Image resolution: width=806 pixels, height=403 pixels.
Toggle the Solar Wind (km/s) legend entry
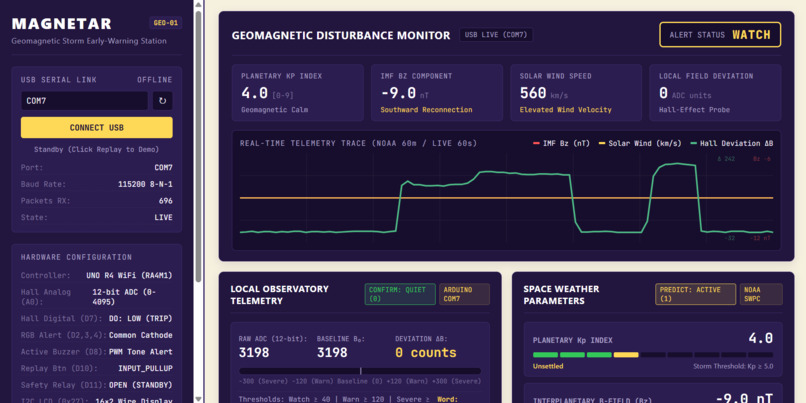pyautogui.click(x=640, y=143)
